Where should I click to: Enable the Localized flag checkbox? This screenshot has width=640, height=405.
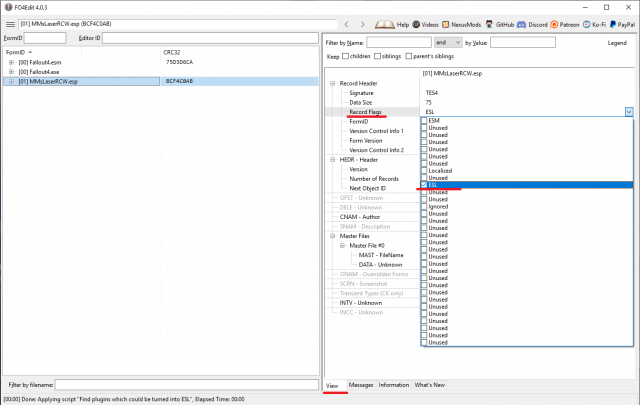pyautogui.click(x=424, y=171)
